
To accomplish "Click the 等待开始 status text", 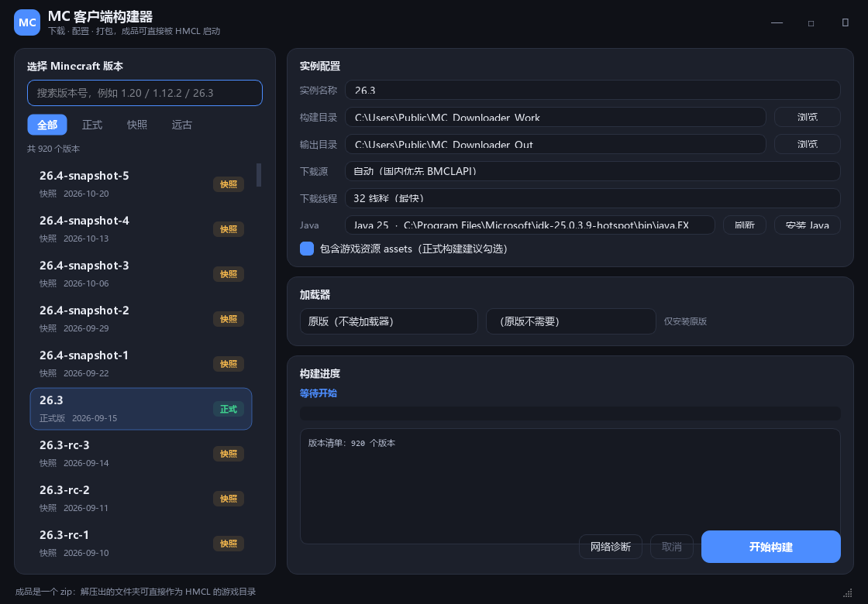I will pos(319,393).
